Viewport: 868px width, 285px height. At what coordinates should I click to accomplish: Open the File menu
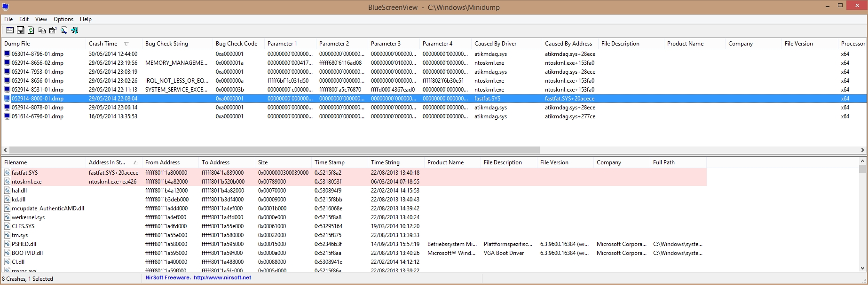pyautogui.click(x=8, y=19)
